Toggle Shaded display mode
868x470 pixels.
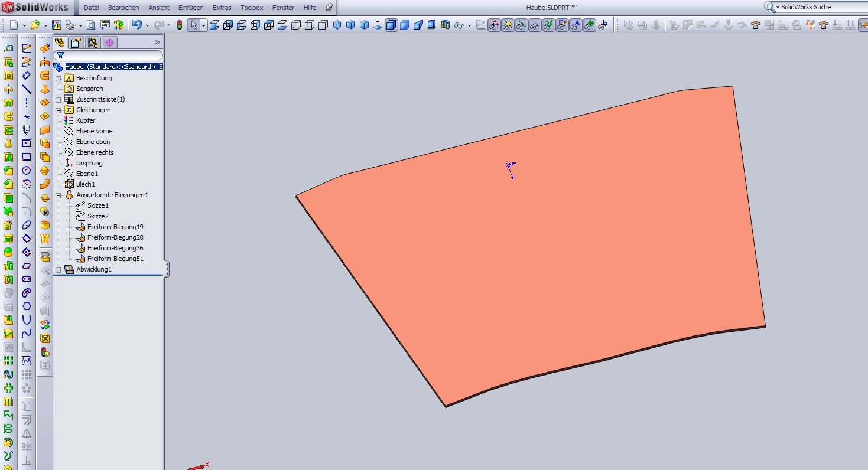coord(405,25)
